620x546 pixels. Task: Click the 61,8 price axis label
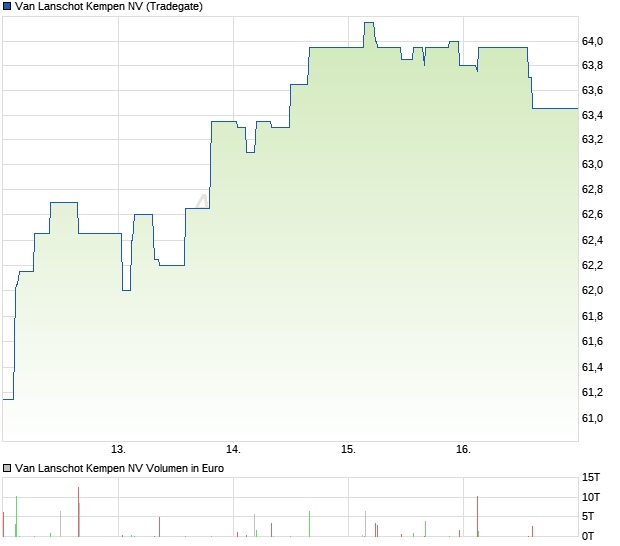592,316
